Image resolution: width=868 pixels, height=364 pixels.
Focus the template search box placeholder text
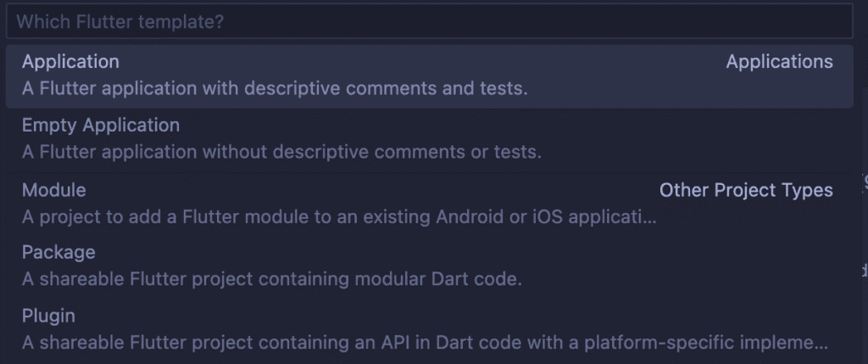[120, 22]
